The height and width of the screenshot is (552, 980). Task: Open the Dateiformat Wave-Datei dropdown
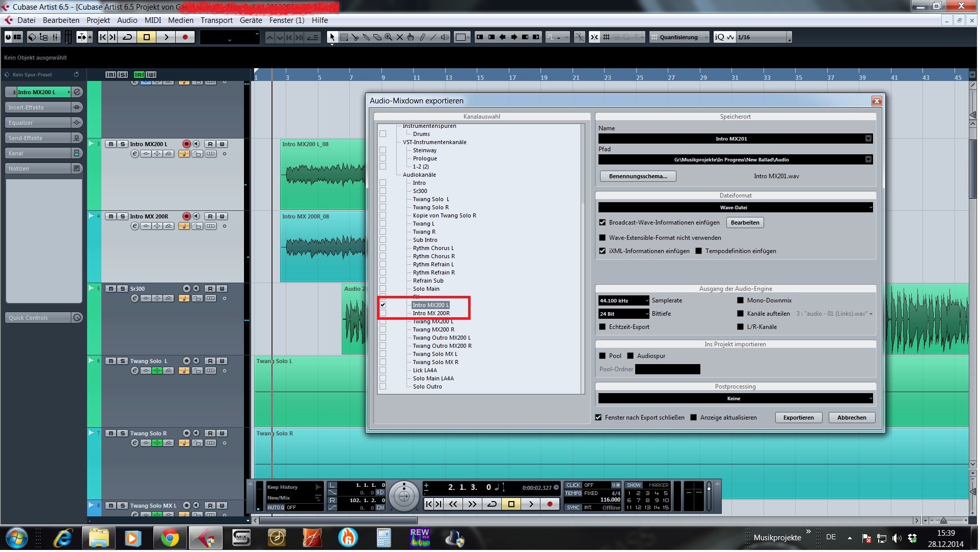tap(737, 208)
